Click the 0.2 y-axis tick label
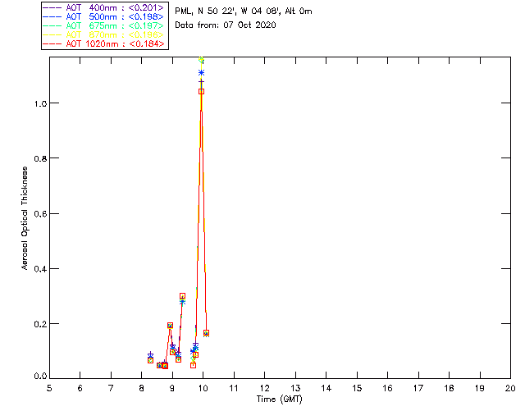The height and width of the screenshot is (420, 525). 40,325
